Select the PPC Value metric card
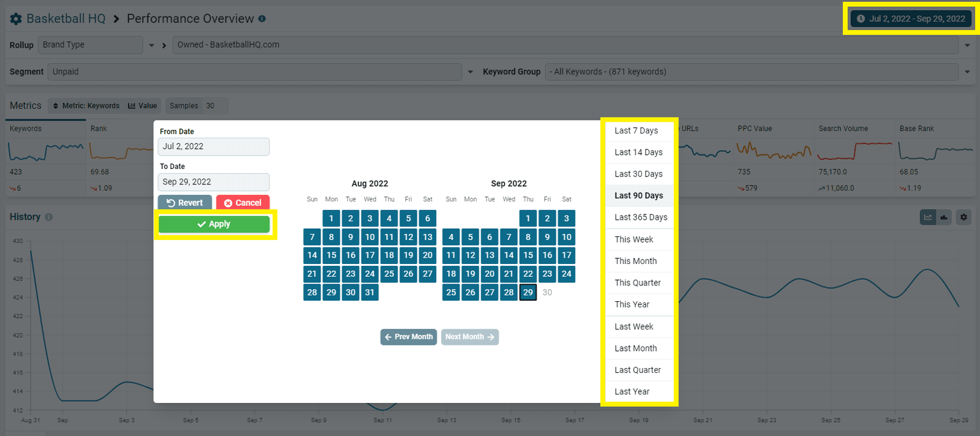Image resolution: width=980 pixels, height=436 pixels. (774, 158)
